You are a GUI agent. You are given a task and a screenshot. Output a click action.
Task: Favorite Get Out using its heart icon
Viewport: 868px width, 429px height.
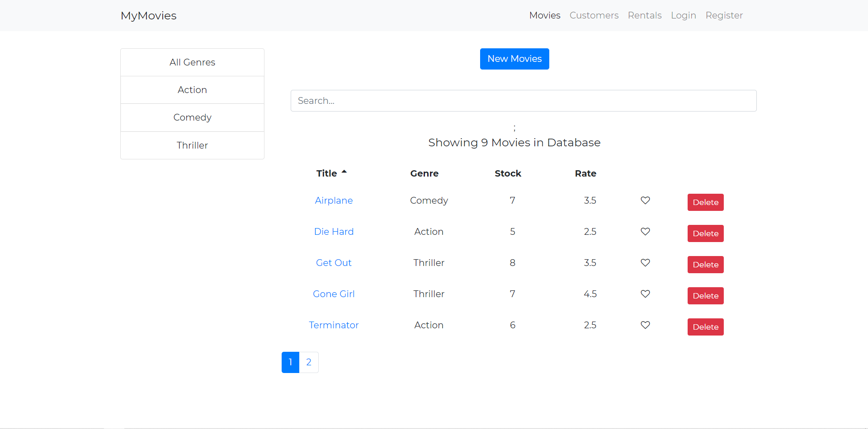(645, 263)
